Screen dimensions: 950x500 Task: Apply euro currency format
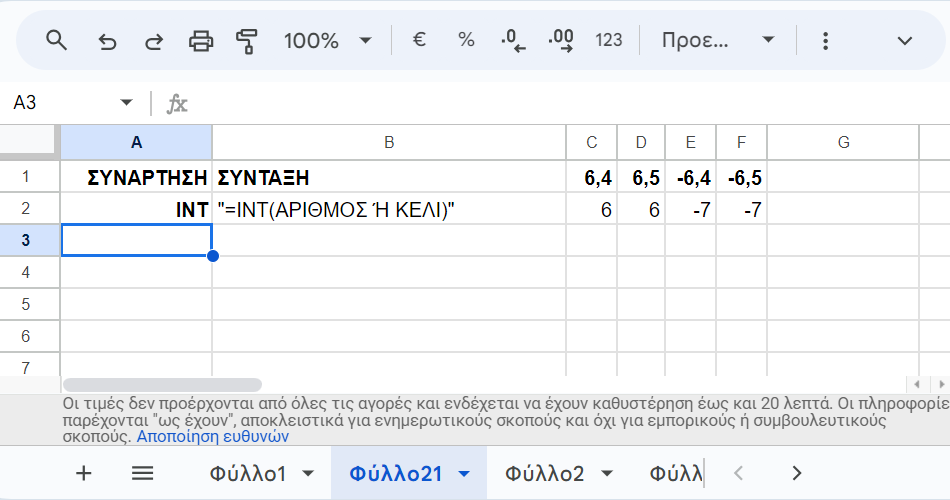click(x=420, y=40)
